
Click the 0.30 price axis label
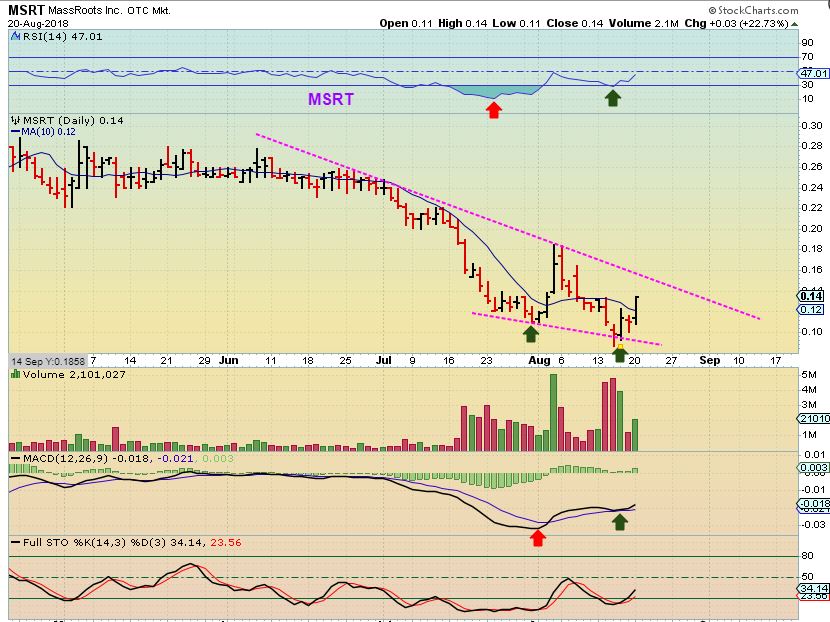(x=812, y=125)
